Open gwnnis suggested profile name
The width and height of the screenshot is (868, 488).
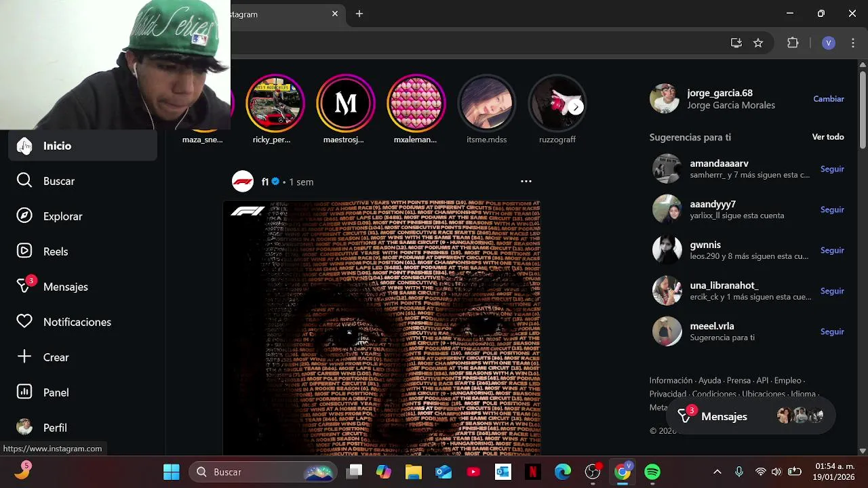coord(705,245)
